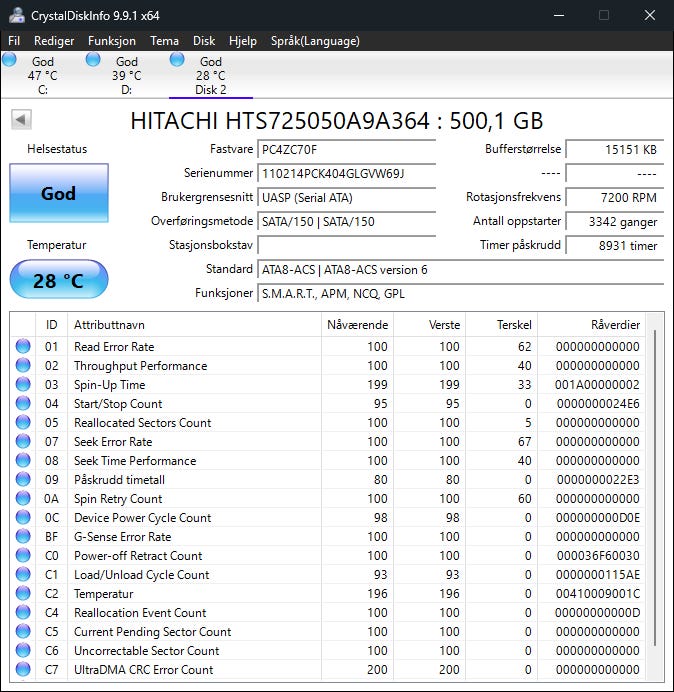Click the Read Error Rate status orb
Screen dimensions: 674x692
tap(23, 346)
